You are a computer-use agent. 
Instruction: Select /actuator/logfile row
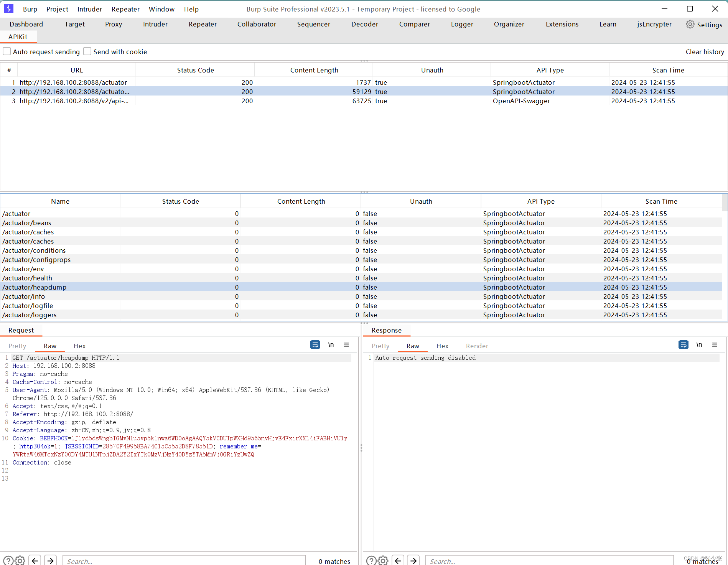(x=361, y=306)
